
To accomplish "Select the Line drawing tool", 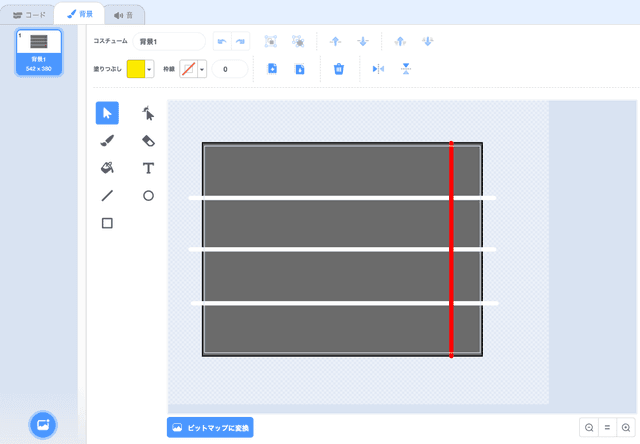I will pos(107,196).
